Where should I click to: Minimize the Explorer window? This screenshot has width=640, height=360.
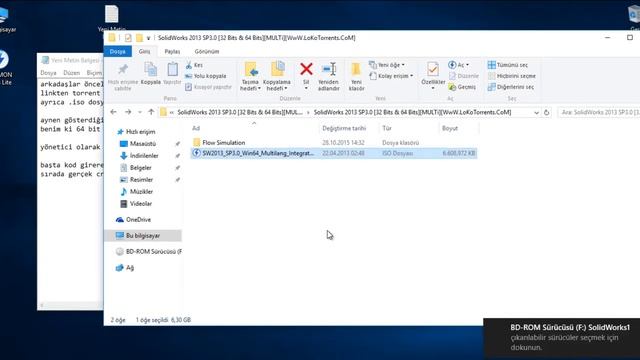(x=607, y=38)
